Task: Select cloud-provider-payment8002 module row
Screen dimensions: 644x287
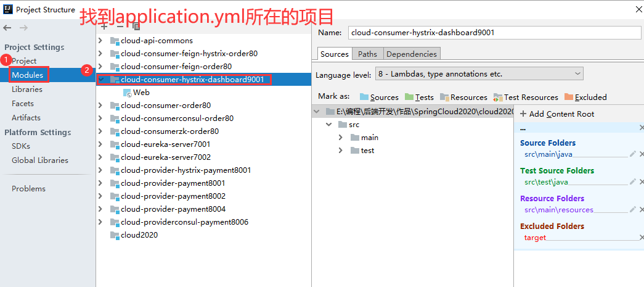Action: 204,196
